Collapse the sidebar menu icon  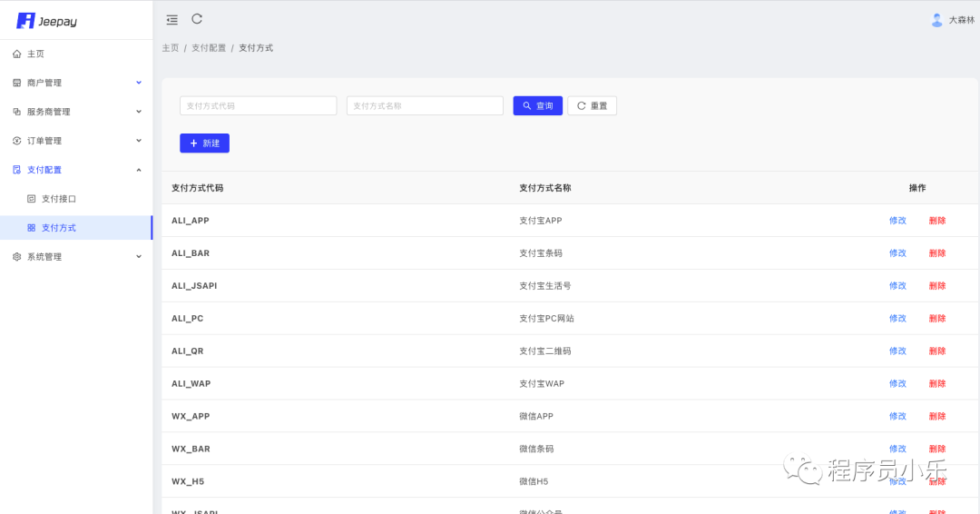pyautogui.click(x=171, y=20)
